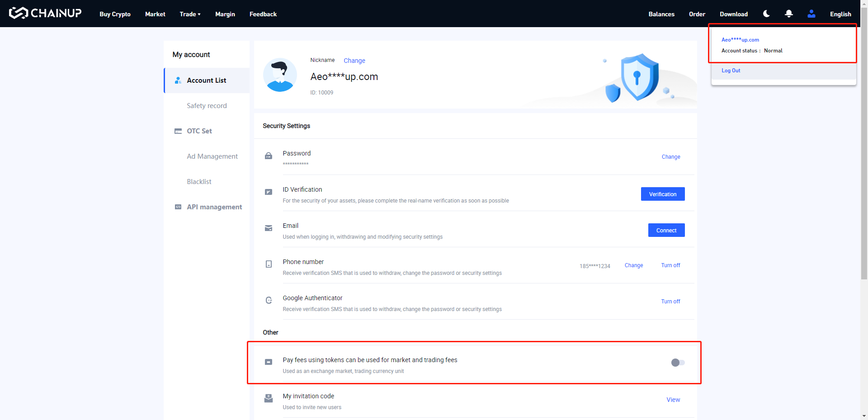Click the ChainUp logo
868x420 pixels.
tap(45, 13)
